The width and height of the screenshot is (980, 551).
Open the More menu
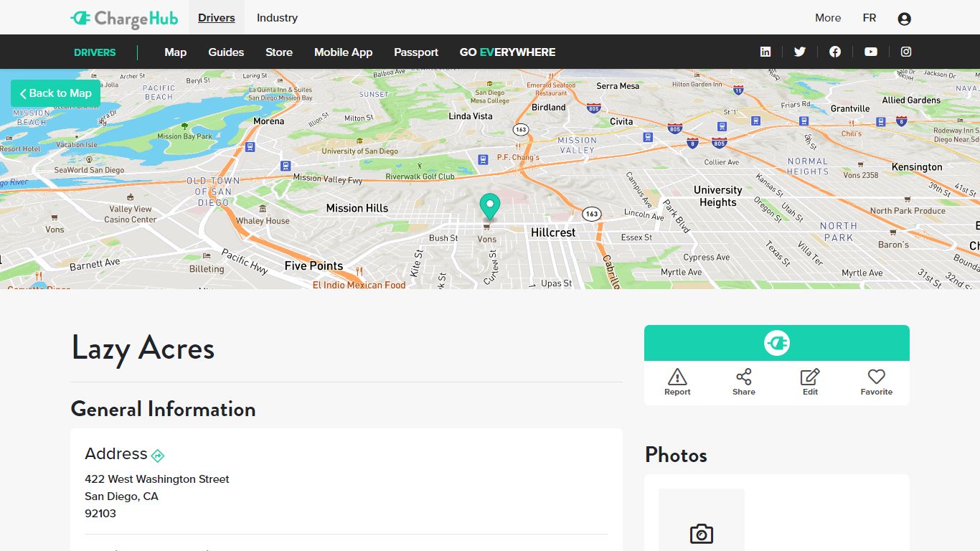(828, 18)
